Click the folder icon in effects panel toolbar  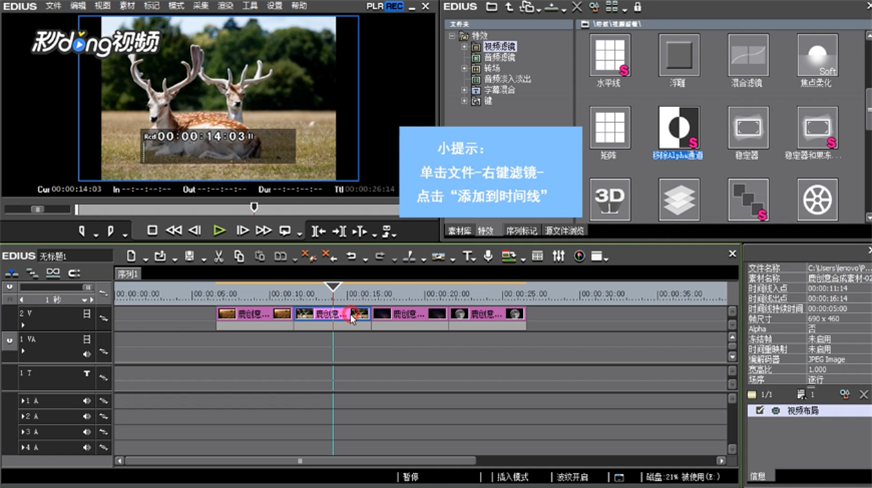click(x=492, y=7)
